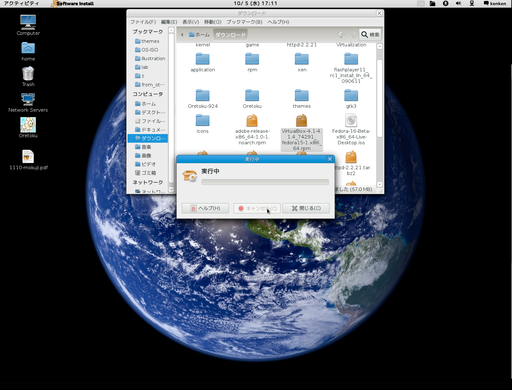Select the xen folder
The height and width of the screenshot is (390, 512).
pos(302,63)
